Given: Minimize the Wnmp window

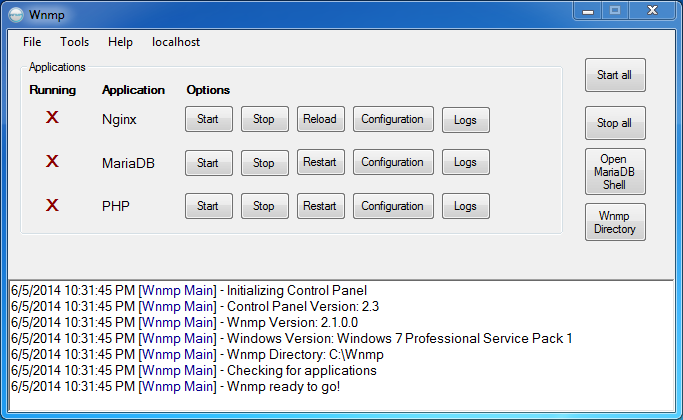Looking at the screenshot, I should 588,10.
